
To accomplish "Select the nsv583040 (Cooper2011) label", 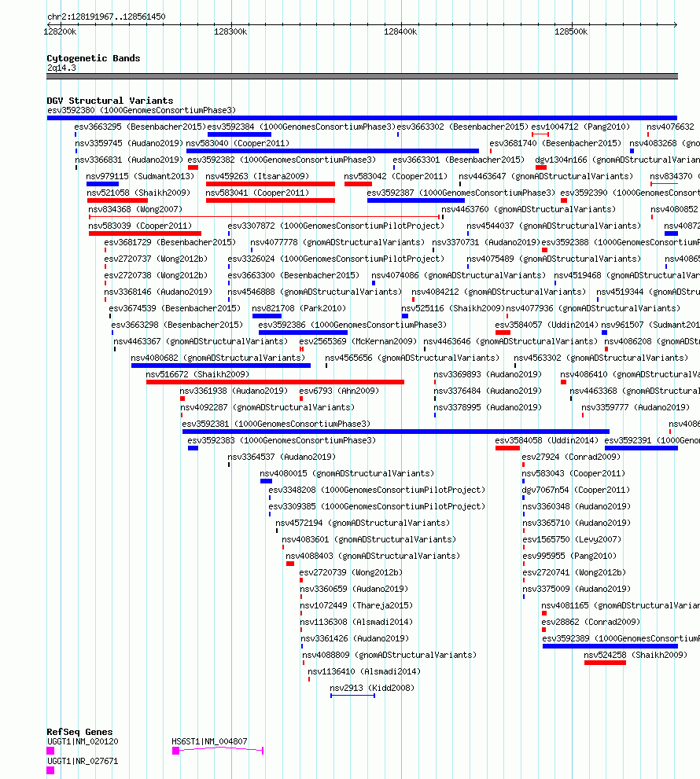I will coord(238,143).
